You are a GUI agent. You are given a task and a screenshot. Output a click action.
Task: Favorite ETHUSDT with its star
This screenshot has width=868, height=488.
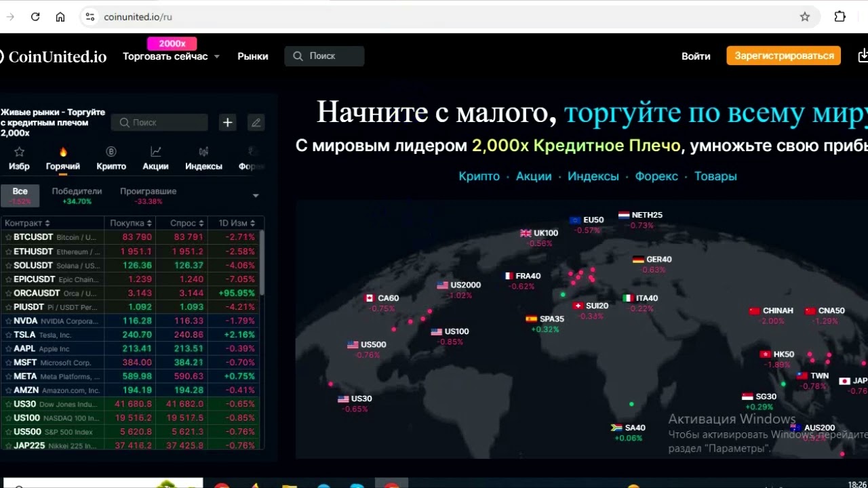pyautogui.click(x=8, y=251)
